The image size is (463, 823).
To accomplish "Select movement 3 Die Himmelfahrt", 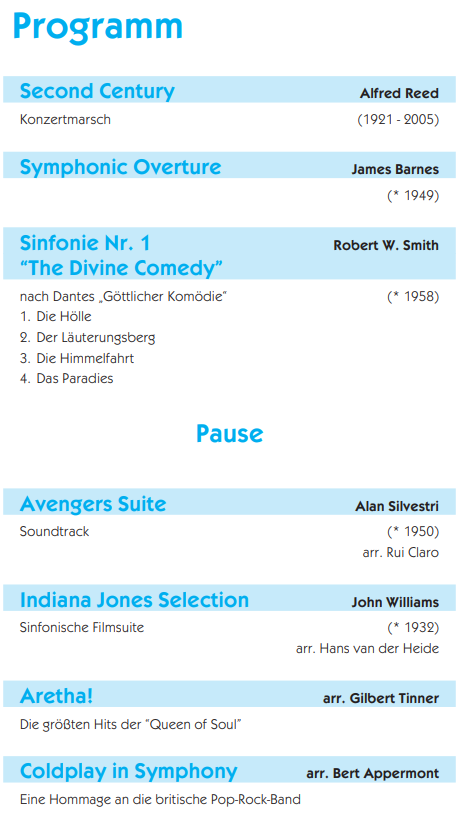I will point(77,358).
